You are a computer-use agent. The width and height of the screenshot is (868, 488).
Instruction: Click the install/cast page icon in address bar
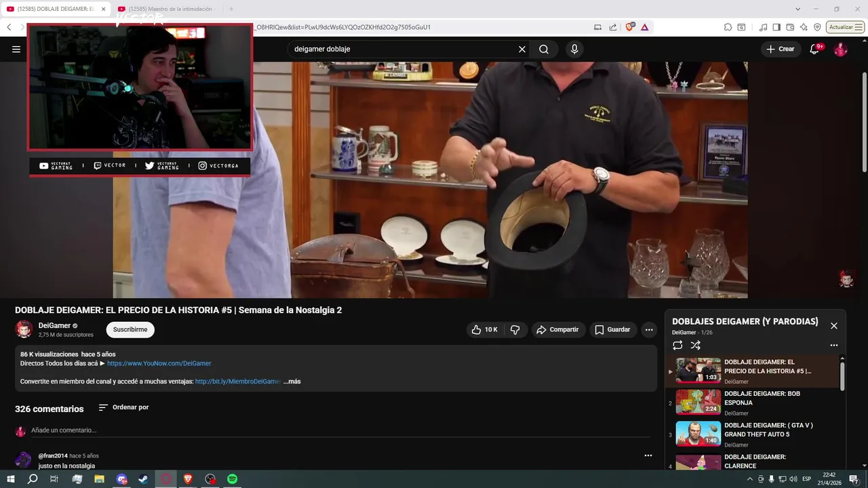pyautogui.click(x=597, y=27)
